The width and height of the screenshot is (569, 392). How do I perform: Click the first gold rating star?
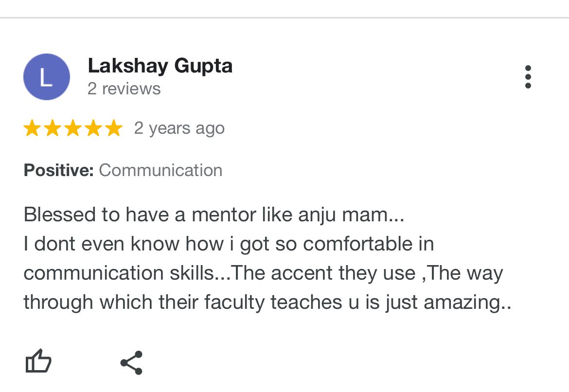[x=32, y=128]
